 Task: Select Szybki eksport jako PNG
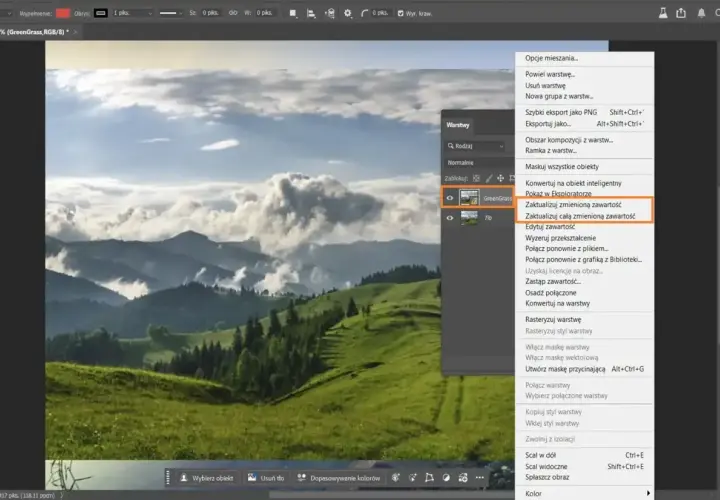[x=561, y=112]
